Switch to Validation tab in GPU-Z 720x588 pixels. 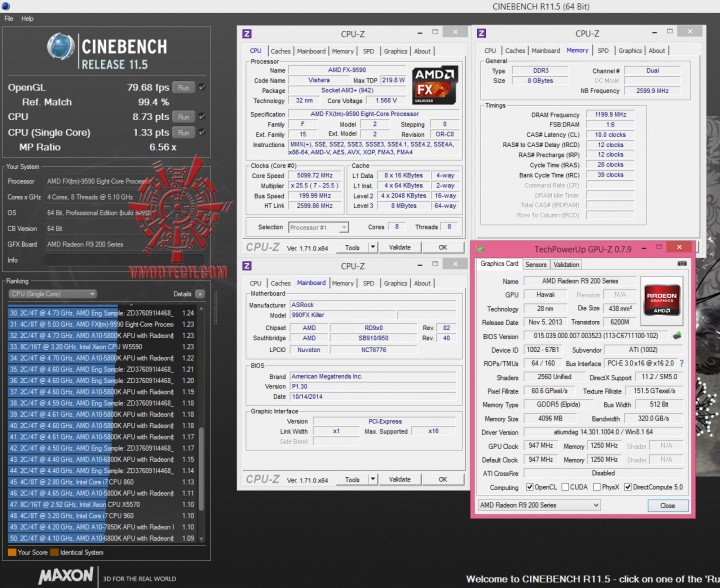click(x=566, y=264)
